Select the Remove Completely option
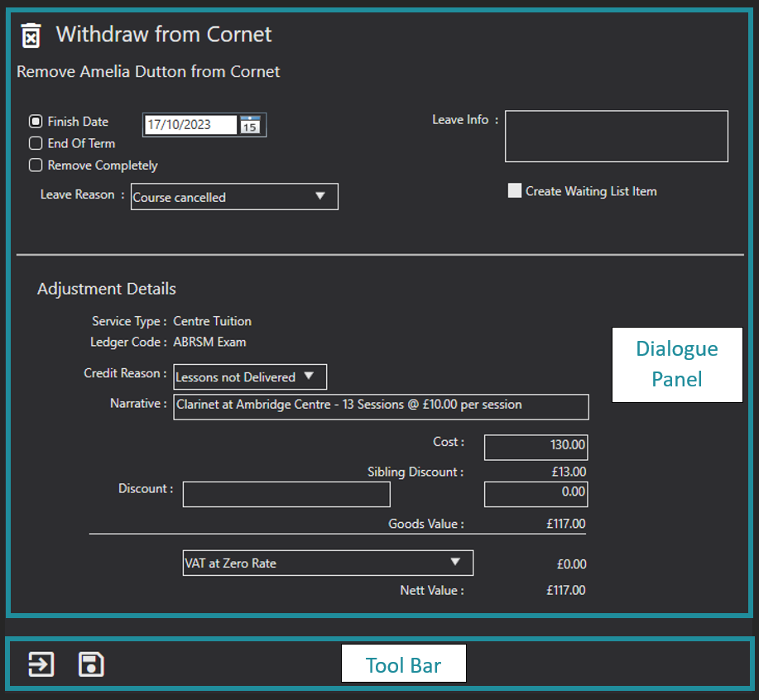The width and height of the screenshot is (759, 700). click(36, 165)
